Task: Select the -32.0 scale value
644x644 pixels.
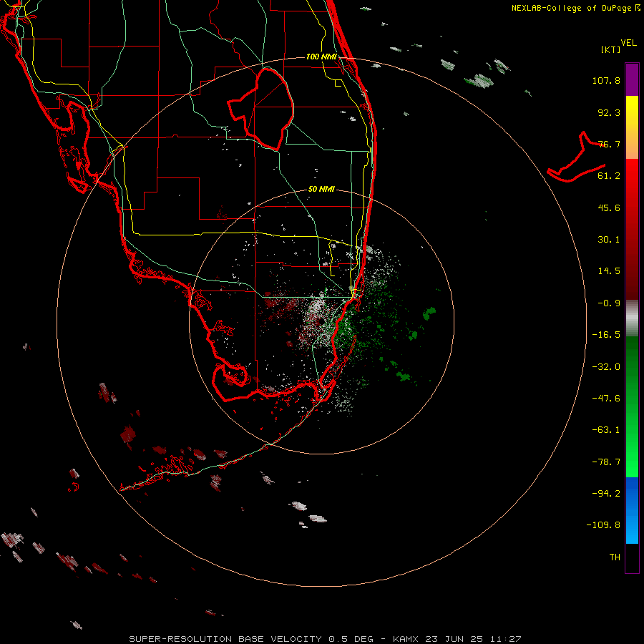Action: [x=606, y=367]
